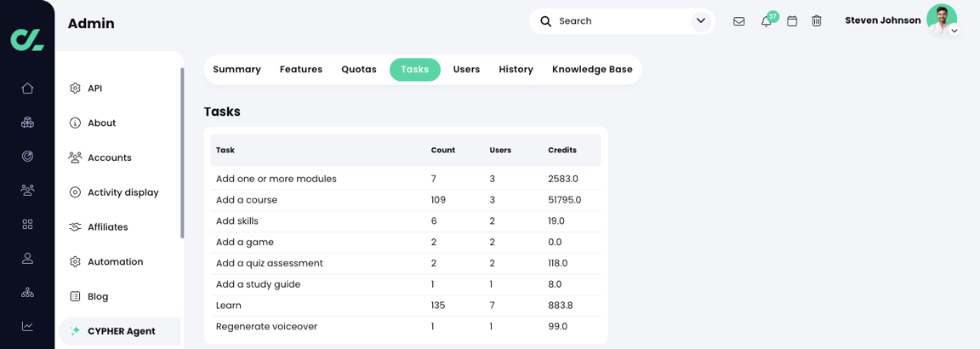Click the trash bin icon
The height and width of the screenshot is (349, 980).
pos(817,21)
